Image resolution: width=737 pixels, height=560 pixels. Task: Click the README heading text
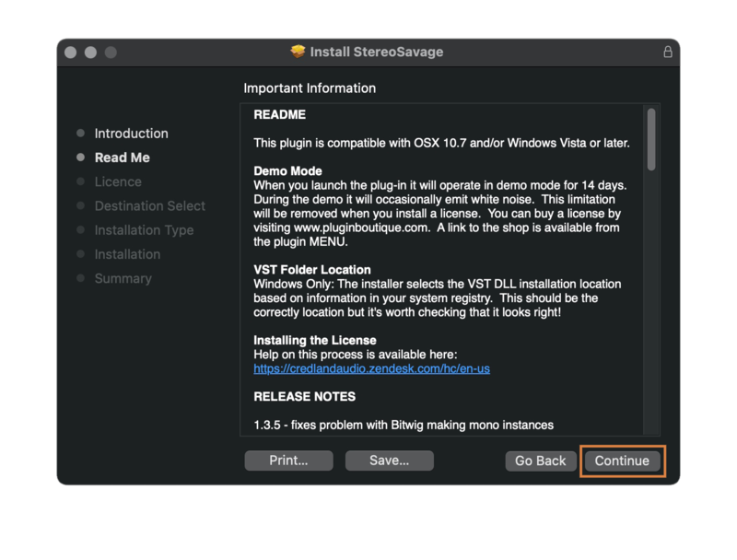click(279, 115)
